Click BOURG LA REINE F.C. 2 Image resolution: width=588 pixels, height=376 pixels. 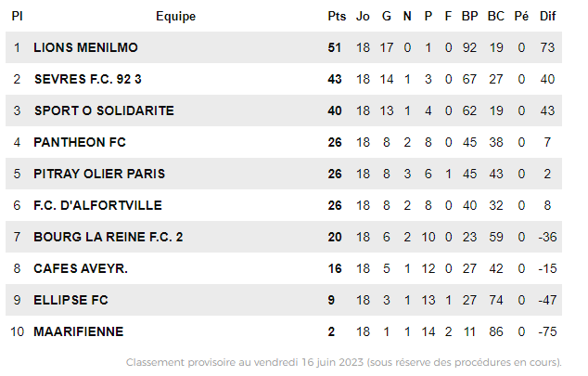[108, 237]
